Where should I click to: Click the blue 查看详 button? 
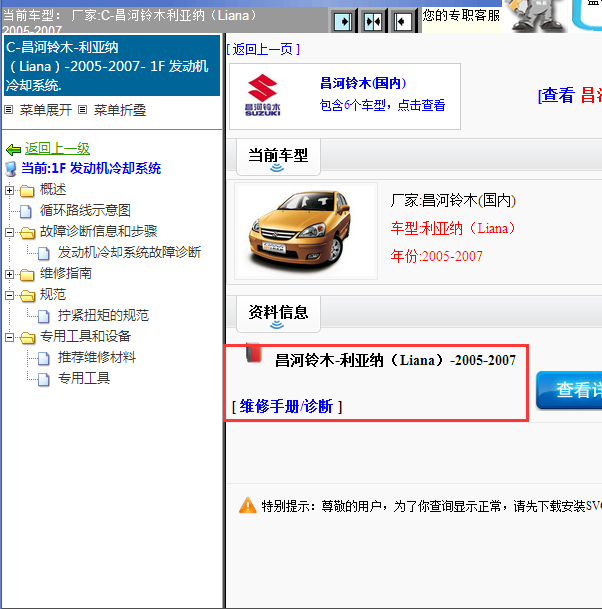(x=569, y=390)
